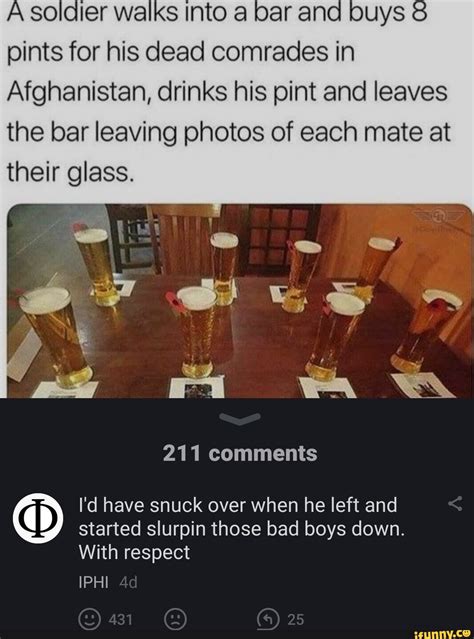Screen dimensions: 474x639
Task: Open the IPHI username link
Action: coord(93,583)
